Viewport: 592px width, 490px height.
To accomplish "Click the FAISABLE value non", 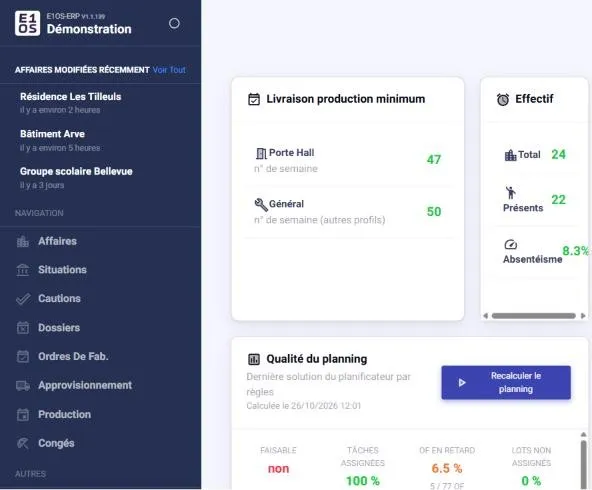I will pos(278,469).
